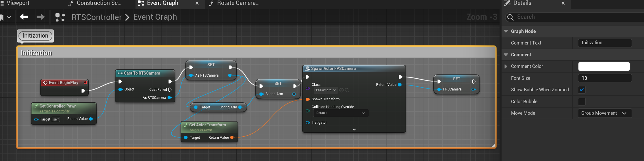Image resolution: width=644 pixels, height=161 pixels.
Task: Click the SpawnActor Return Value output pin
Action: pos(400,85)
